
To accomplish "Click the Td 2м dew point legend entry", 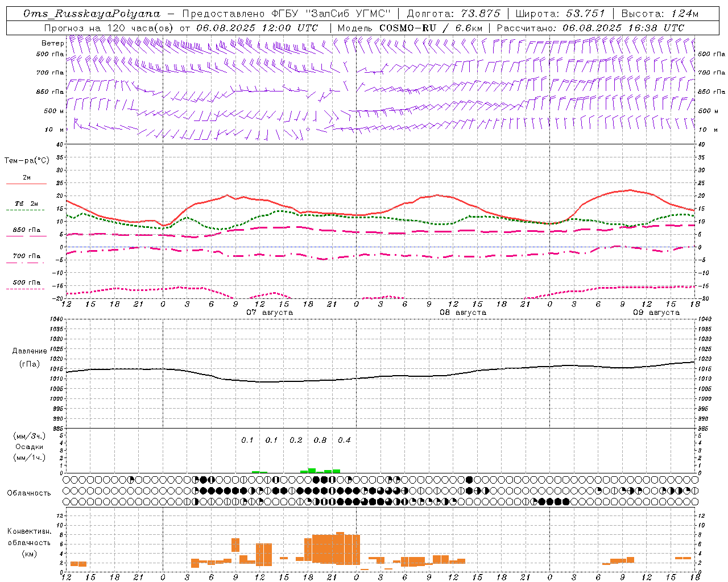I will coord(26,203).
